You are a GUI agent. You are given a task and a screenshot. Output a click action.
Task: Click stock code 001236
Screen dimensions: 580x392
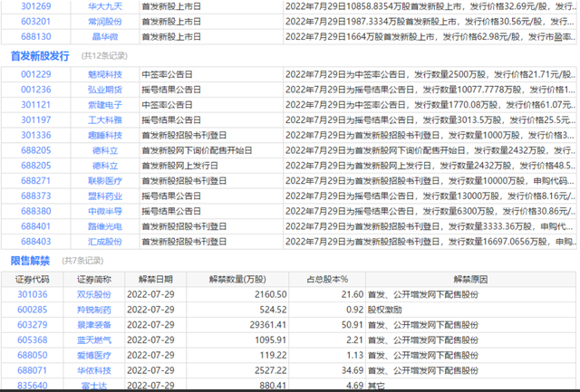pos(36,90)
